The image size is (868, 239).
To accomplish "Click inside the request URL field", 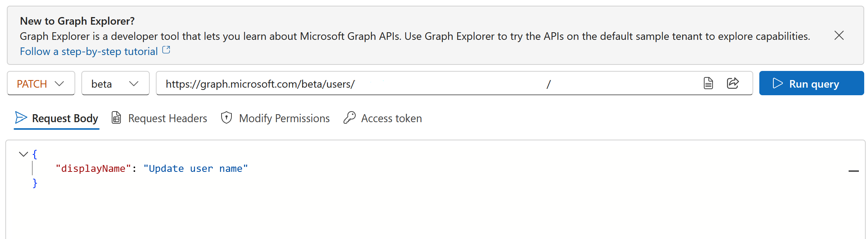I will pyautogui.click(x=418, y=83).
